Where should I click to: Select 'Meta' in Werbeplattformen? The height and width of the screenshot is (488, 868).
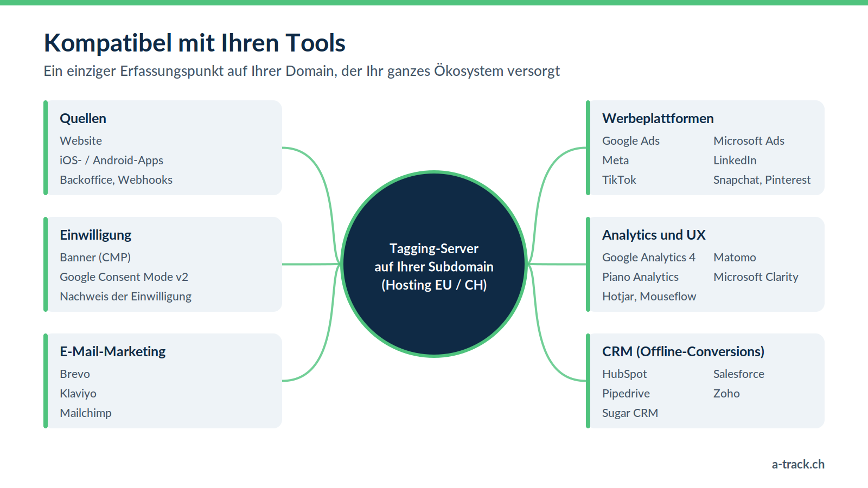(615, 160)
